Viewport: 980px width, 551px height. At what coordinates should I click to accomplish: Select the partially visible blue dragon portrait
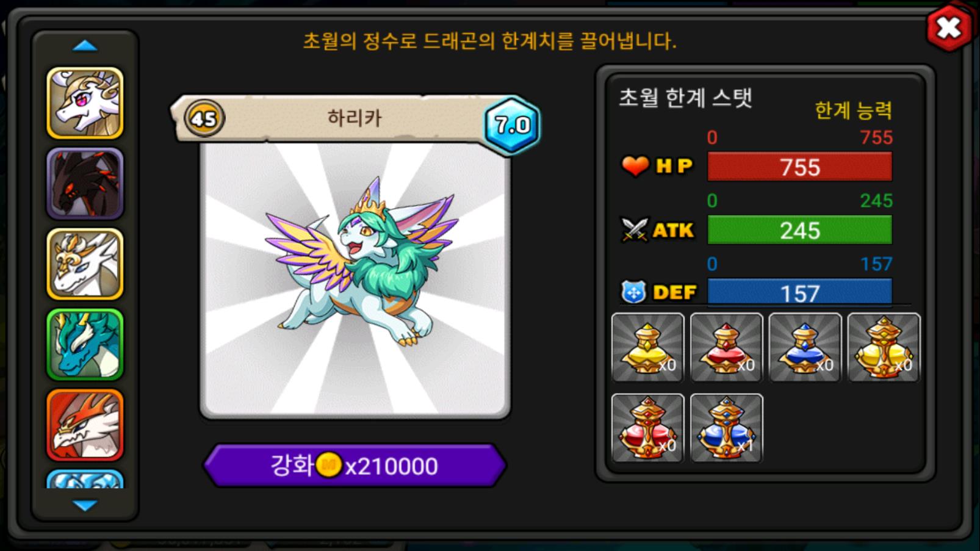click(85, 478)
